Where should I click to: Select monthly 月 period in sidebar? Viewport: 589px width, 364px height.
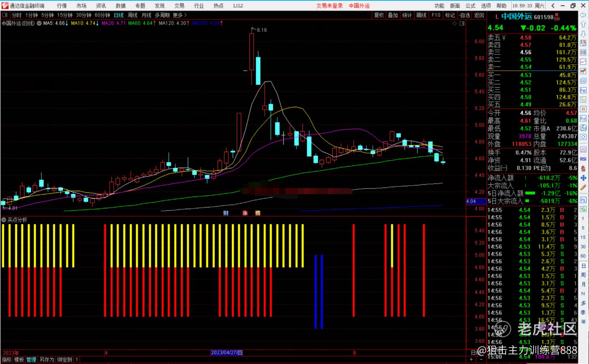coord(583,284)
